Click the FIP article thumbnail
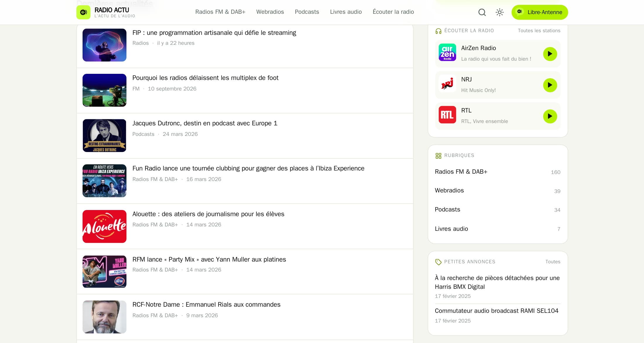The height and width of the screenshot is (343, 644). click(105, 45)
